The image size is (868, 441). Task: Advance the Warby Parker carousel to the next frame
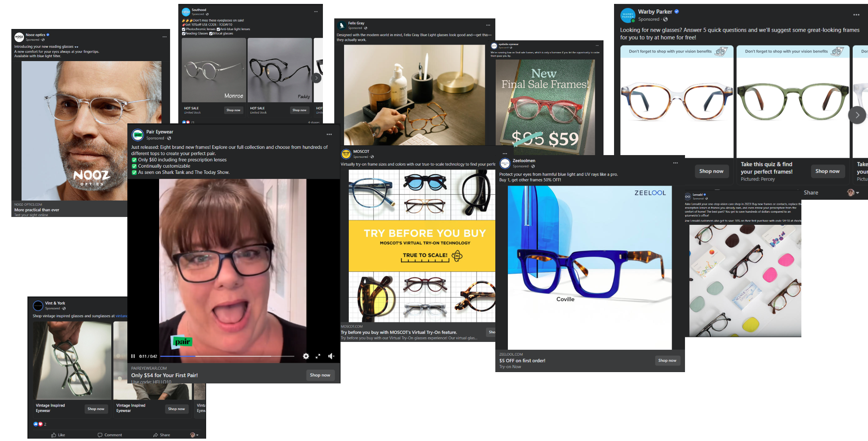pos(857,115)
